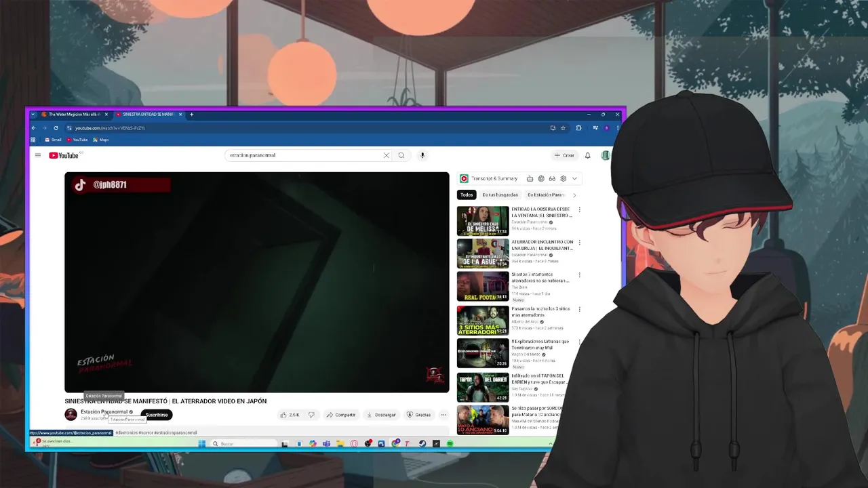Viewport: 868px width, 488px height.
Task: Select the 'Todos' filter chip
Action: pyautogui.click(x=467, y=195)
